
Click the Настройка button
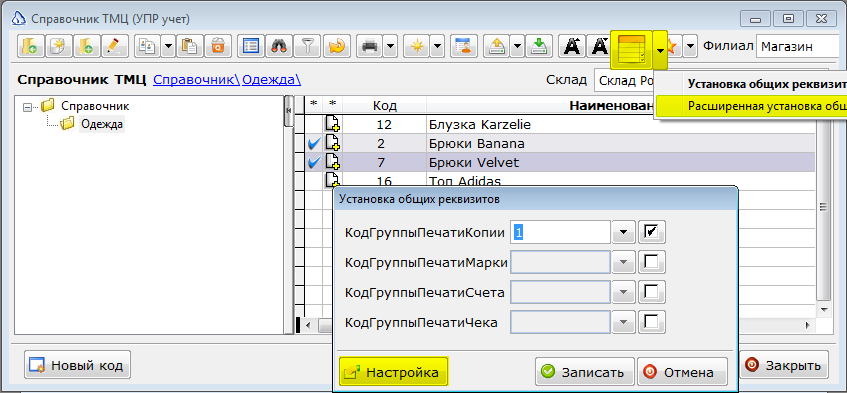(x=393, y=372)
